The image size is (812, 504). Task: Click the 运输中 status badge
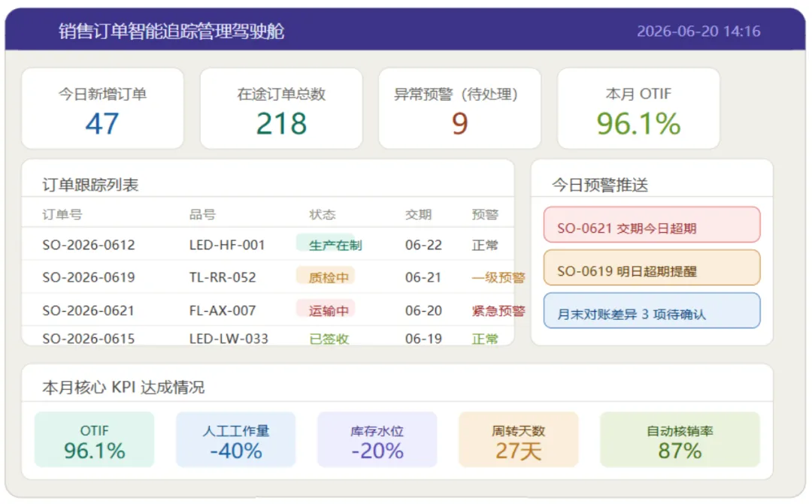pyautogui.click(x=326, y=310)
